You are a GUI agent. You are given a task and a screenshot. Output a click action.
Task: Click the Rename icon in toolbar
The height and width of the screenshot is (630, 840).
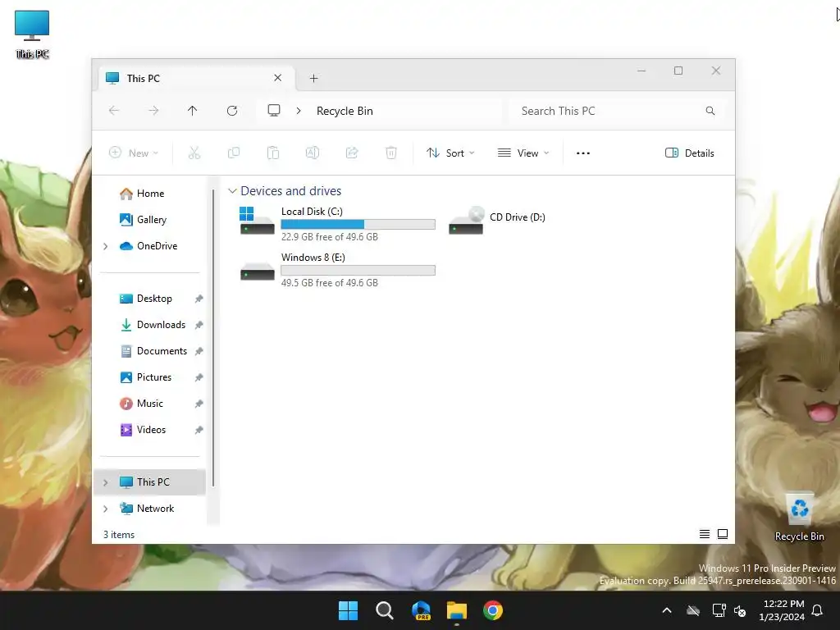coord(313,153)
